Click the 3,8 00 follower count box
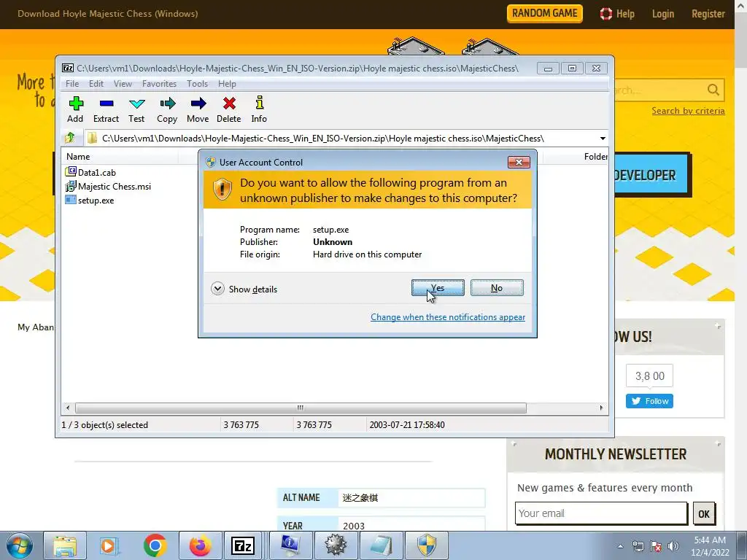Image resolution: width=747 pixels, height=560 pixels. [650, 376]
